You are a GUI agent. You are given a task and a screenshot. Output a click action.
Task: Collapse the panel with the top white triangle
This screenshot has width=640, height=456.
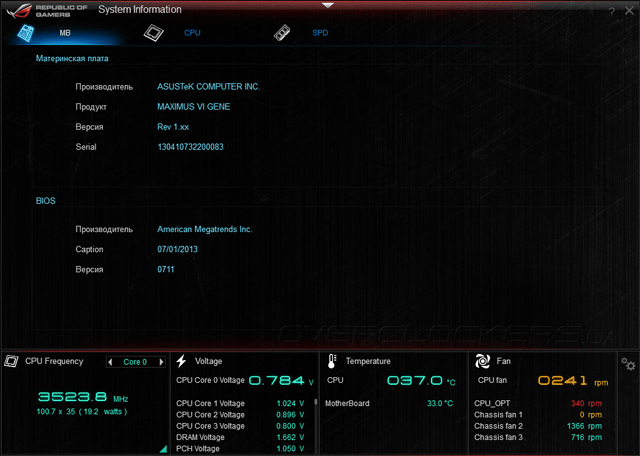coord(328,6)
